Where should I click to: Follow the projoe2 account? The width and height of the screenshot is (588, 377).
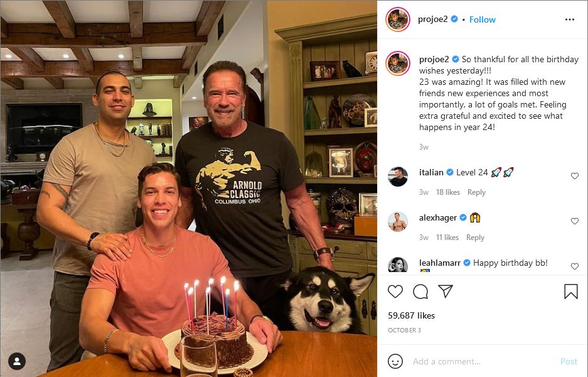tap(483, 19)
